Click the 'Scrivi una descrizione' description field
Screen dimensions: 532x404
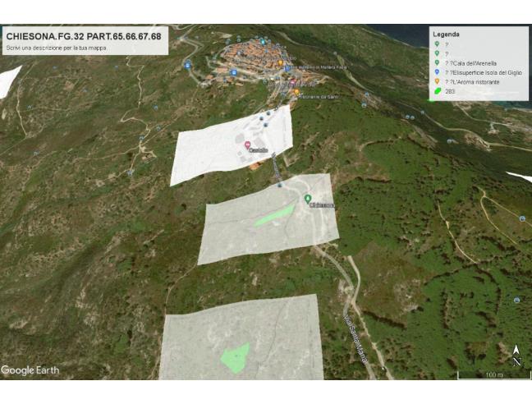click(57, 48)
